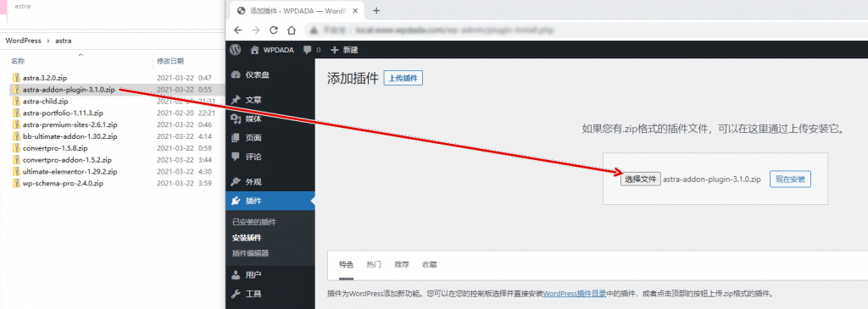Select convertpro-addon-1.5.2.zip in Explorer
Image resolution: width=868 pixels, height=309 pixels.
[67, 160]
